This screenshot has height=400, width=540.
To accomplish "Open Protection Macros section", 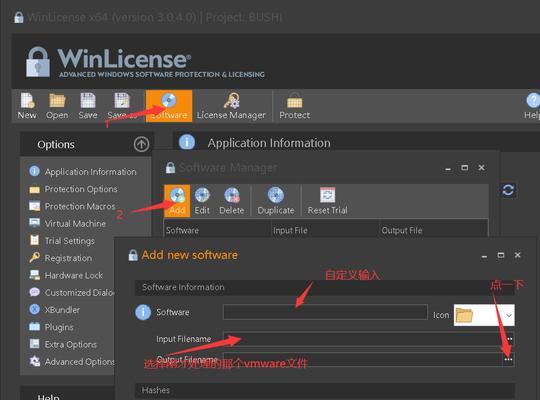I will pos(72,206).
